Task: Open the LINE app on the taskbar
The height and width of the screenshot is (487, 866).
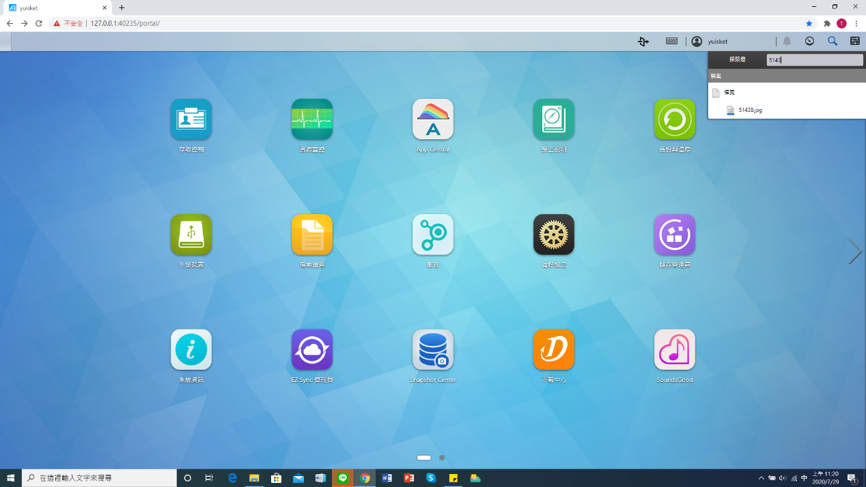Action: pos(342,478)
